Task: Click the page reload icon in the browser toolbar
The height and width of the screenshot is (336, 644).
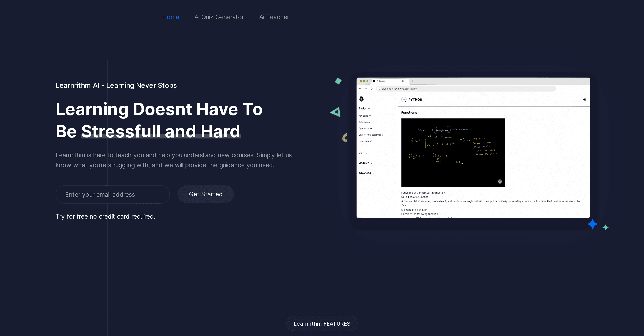Action: 372,89
